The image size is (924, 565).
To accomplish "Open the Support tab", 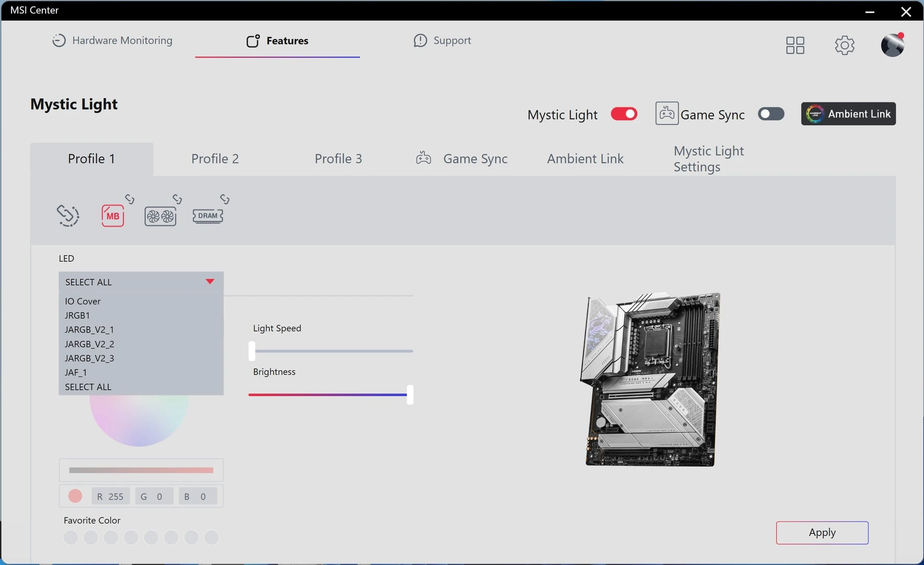I will pos(442,40).
